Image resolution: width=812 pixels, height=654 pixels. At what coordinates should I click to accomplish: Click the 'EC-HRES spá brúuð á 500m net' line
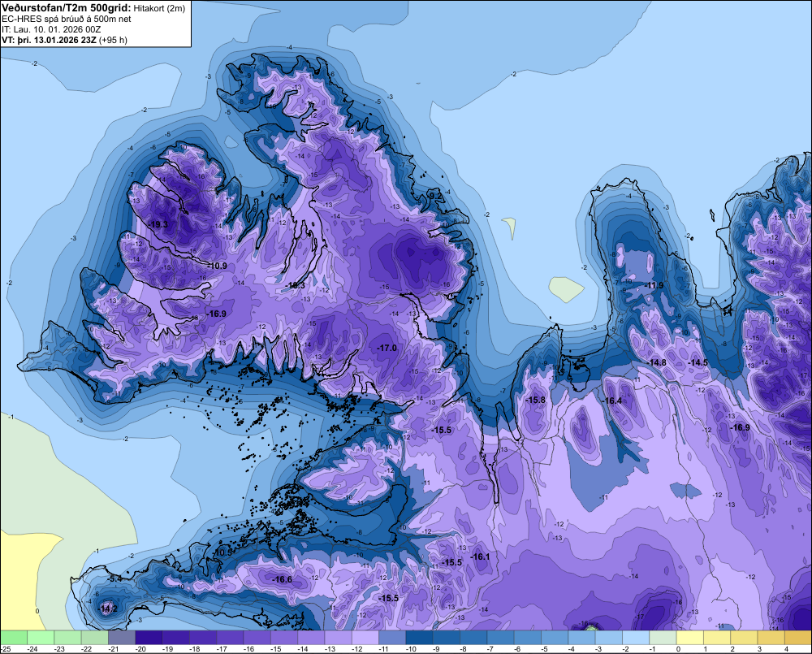(x=67, y=19)
